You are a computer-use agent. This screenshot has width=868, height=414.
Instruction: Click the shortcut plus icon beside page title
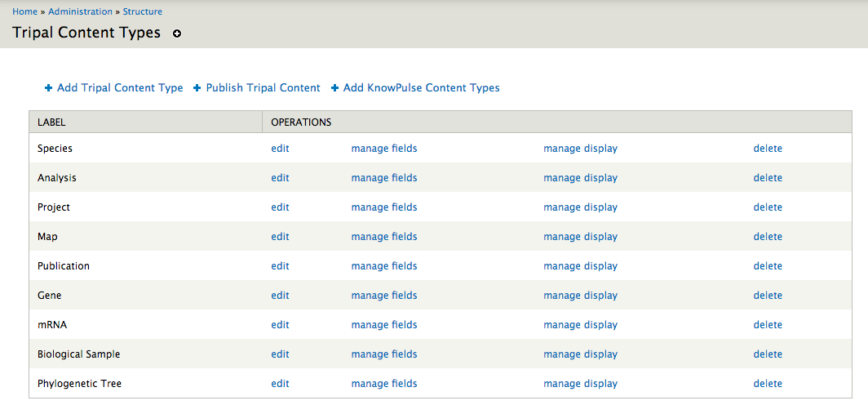[176, 33]
